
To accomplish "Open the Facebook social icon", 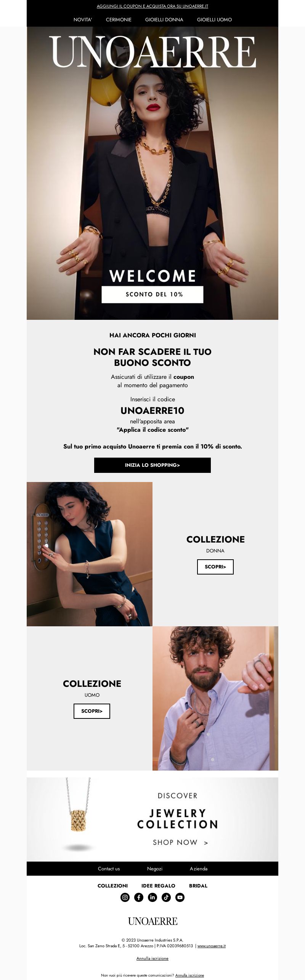I will pos(139,897).
